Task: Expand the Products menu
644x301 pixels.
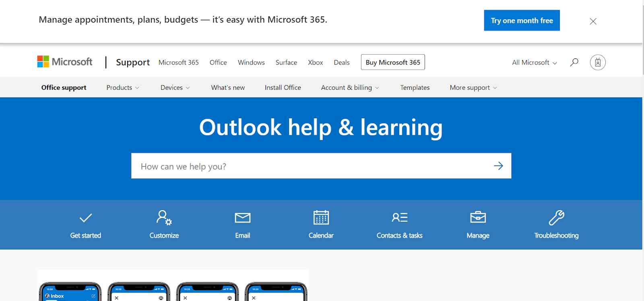Action: [x=123, y=87]
